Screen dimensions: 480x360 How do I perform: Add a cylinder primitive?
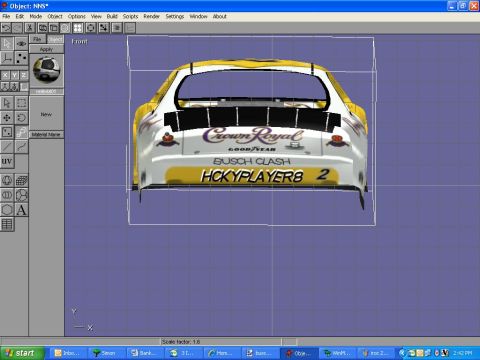(x=7, y=195)
